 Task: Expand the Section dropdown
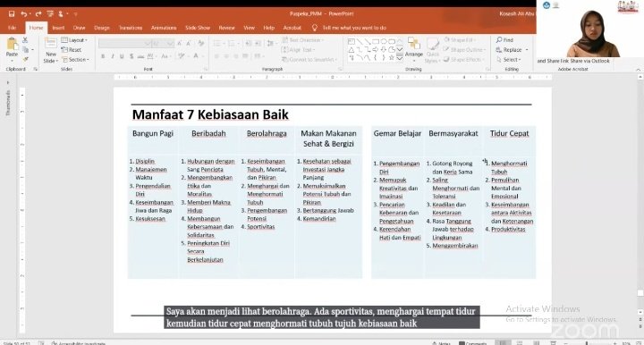(75, 60)
